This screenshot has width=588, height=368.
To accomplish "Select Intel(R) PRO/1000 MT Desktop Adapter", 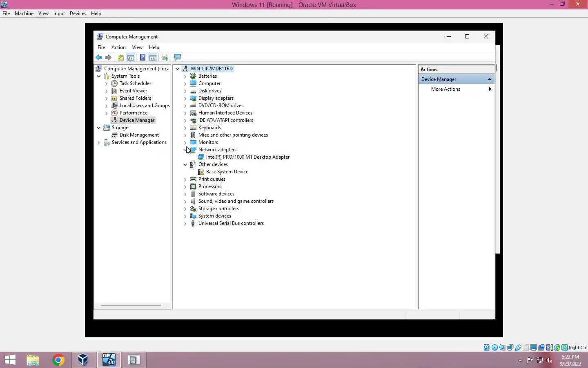I will [x=248, y=157].
